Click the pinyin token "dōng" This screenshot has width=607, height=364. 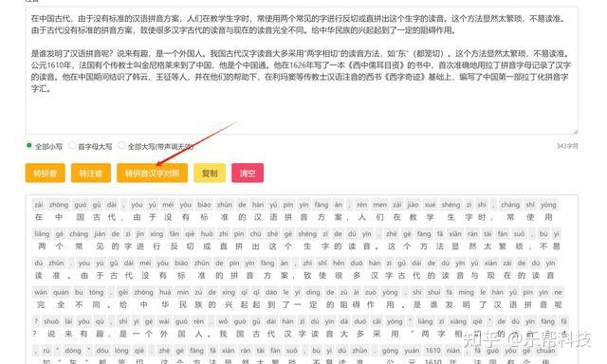tap(73, 351)
